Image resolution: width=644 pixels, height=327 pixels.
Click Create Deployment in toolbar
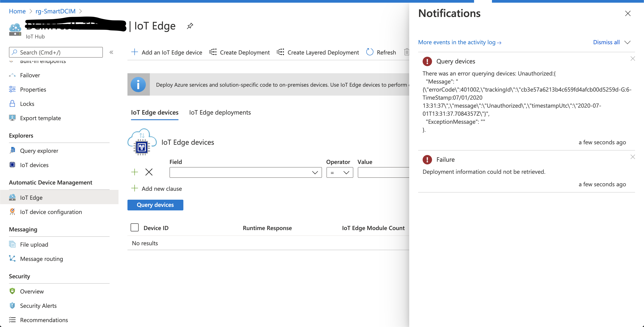tap(239, 52)
